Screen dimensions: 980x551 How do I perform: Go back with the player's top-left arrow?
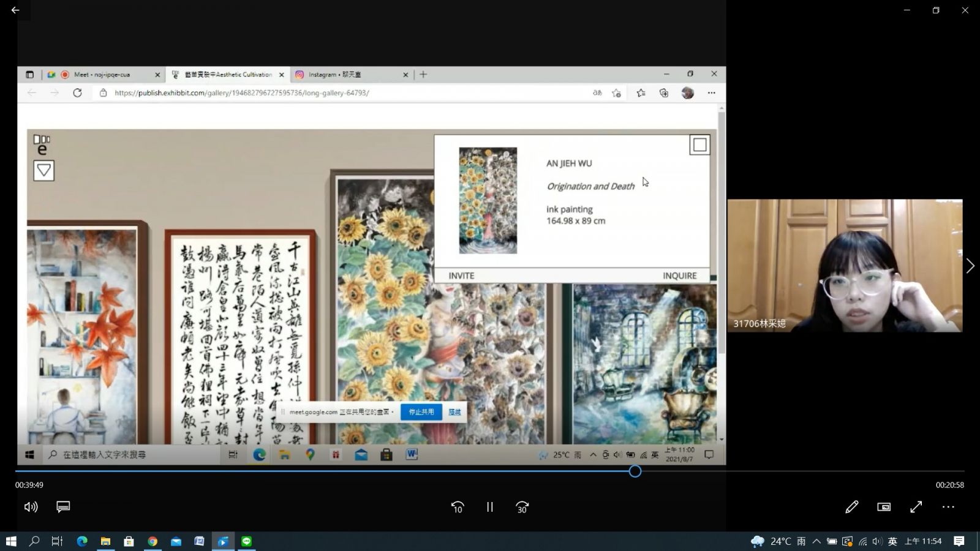click(x=15, y=10)
